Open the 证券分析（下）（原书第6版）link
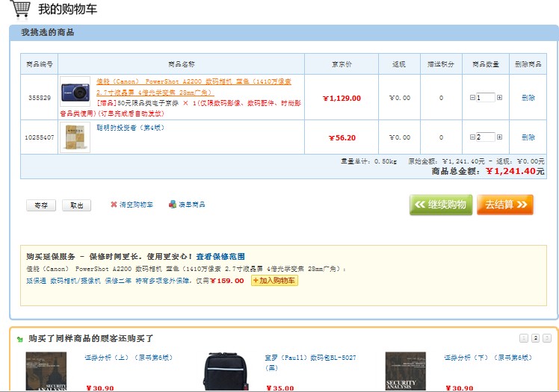This screenshot has height=392, width=559. tap(488, 358)
